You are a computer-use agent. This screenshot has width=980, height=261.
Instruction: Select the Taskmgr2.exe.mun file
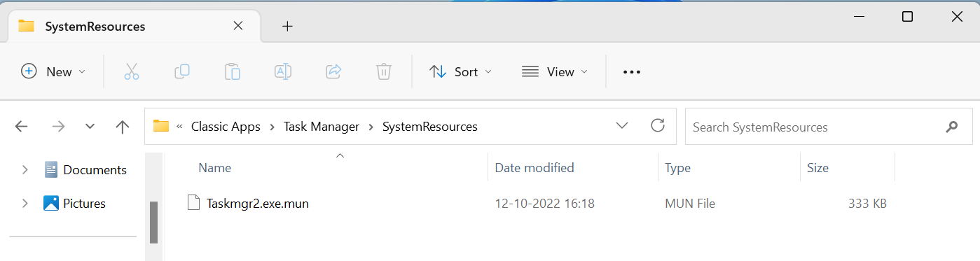click(258, 204)
